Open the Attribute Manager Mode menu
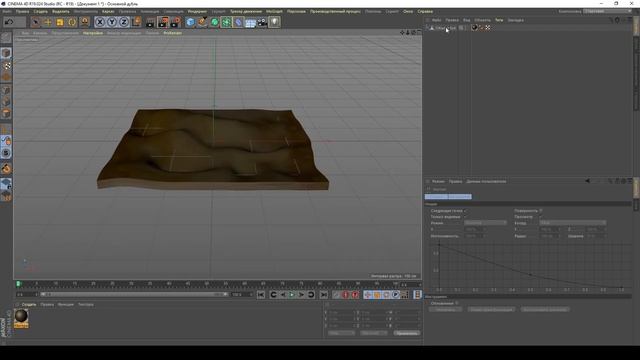 (x=438, y=181)
